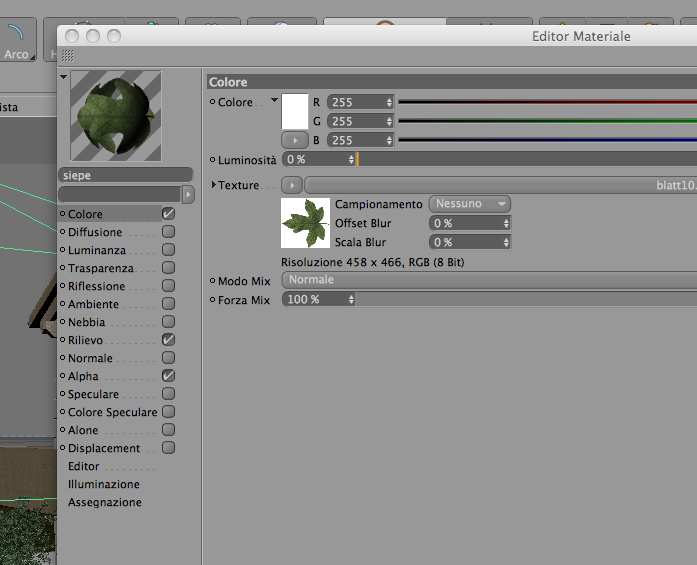Click the Scala Blur stepper arrows
This screenshot has height=565, width=697.
click(x=506, y=242)
